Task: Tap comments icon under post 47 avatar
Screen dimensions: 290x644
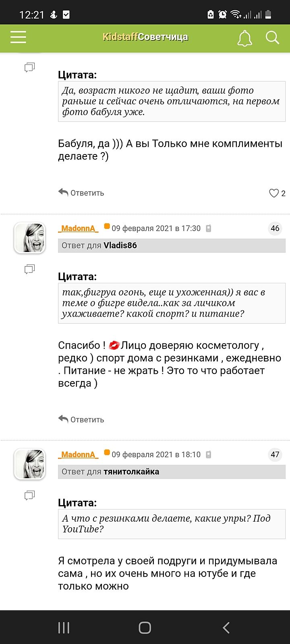Action: [30, 495]
